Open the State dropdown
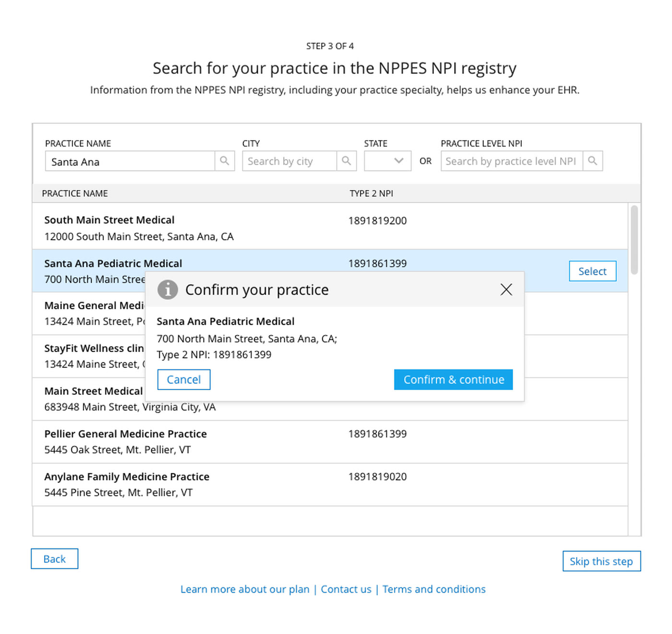Viewport: 672px width, 634px height. 387,161
